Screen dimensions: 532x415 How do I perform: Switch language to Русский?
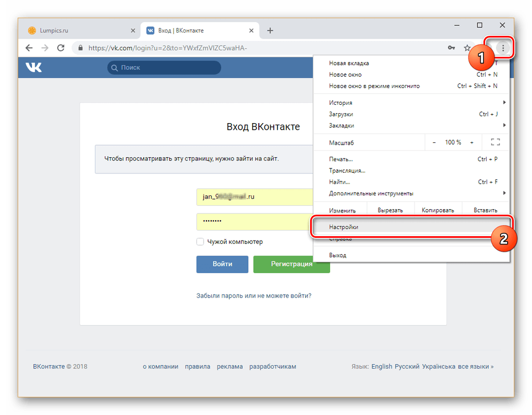point(407,366)
